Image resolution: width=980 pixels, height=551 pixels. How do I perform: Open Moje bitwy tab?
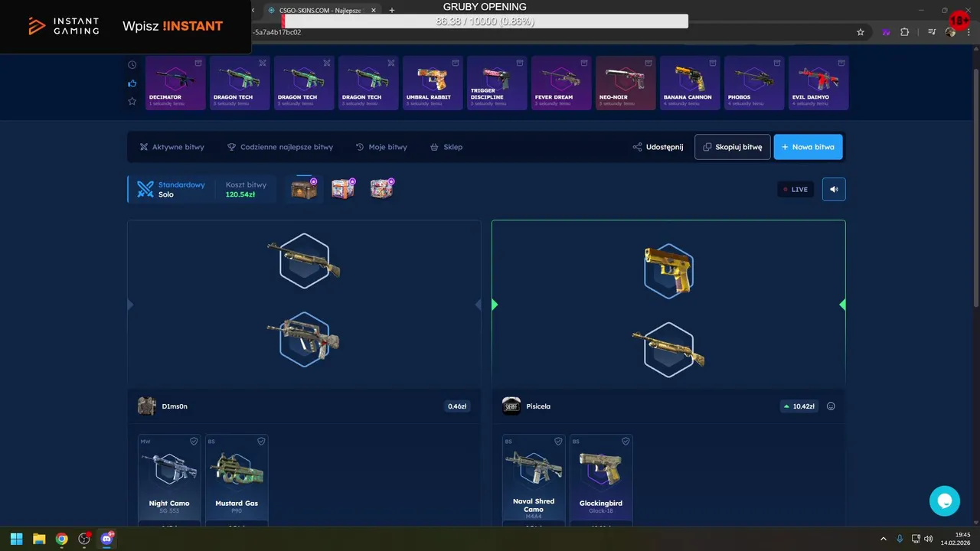(x=381, y=147)
